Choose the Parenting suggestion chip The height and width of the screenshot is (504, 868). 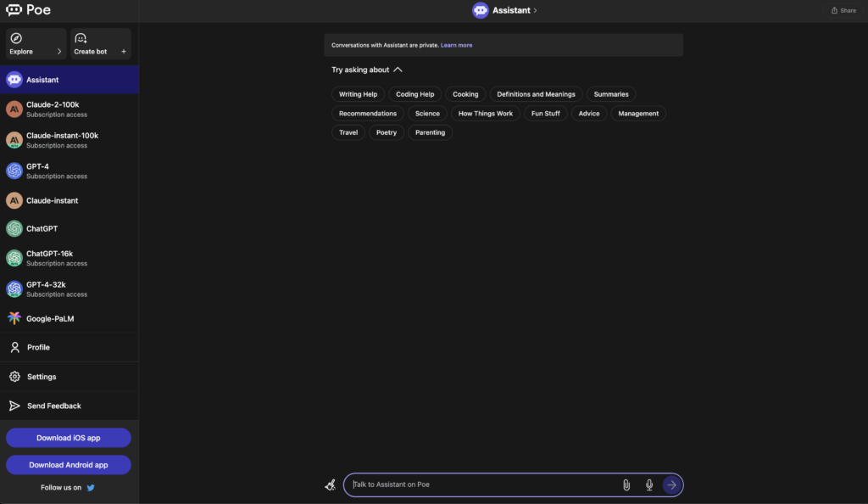pos(430,132)
